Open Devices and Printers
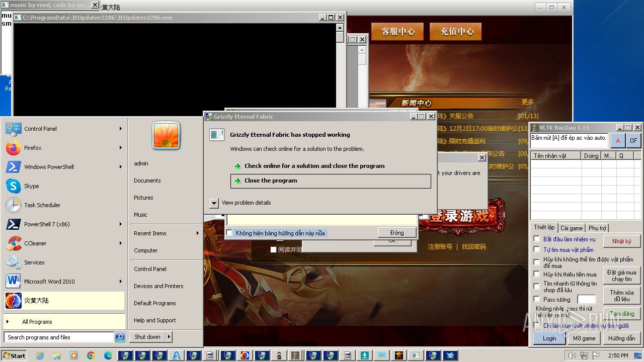 click(158, 286)
